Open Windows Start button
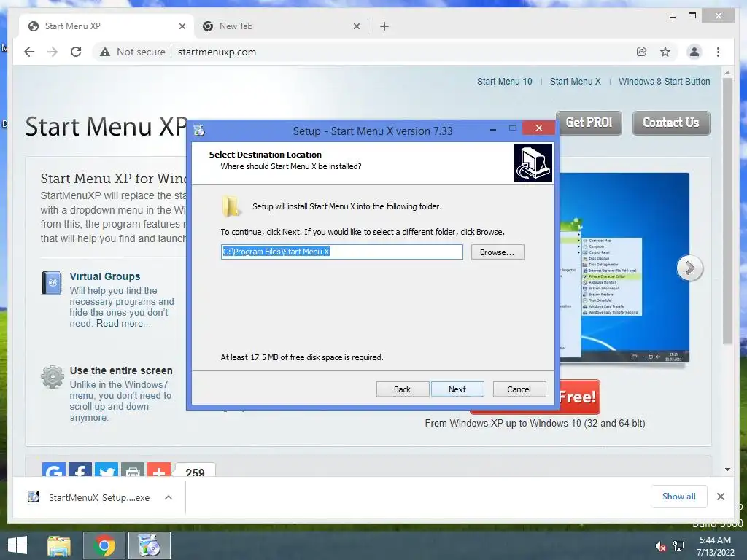The height and width of the screenshot is (560, 747). [x=18, y=545]
